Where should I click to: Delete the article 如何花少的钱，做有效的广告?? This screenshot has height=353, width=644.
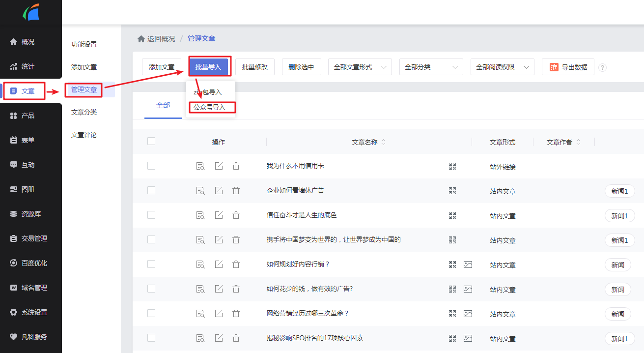click(236, 289)
